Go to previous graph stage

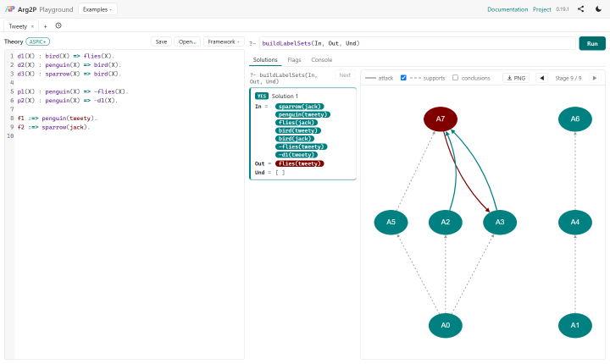point(542,78)
